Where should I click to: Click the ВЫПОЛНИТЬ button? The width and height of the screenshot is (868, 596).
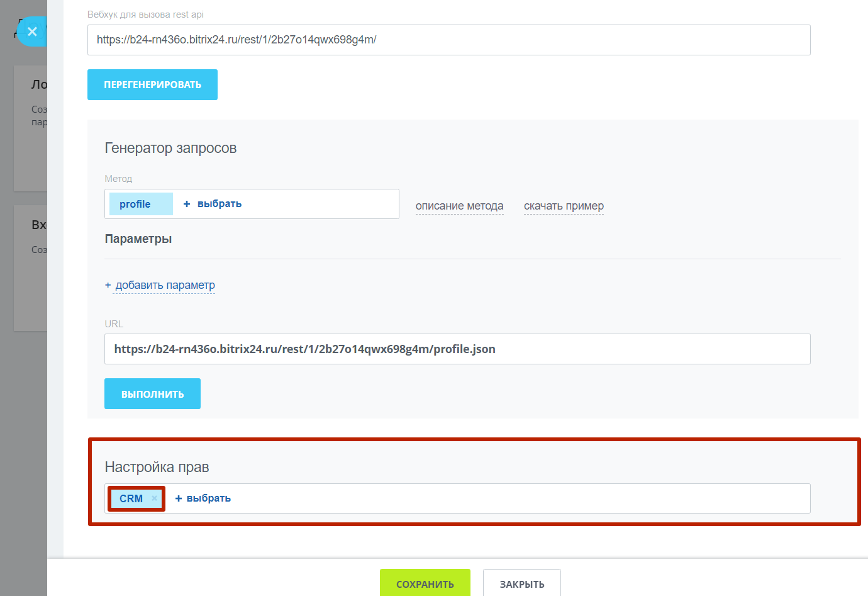152,393
